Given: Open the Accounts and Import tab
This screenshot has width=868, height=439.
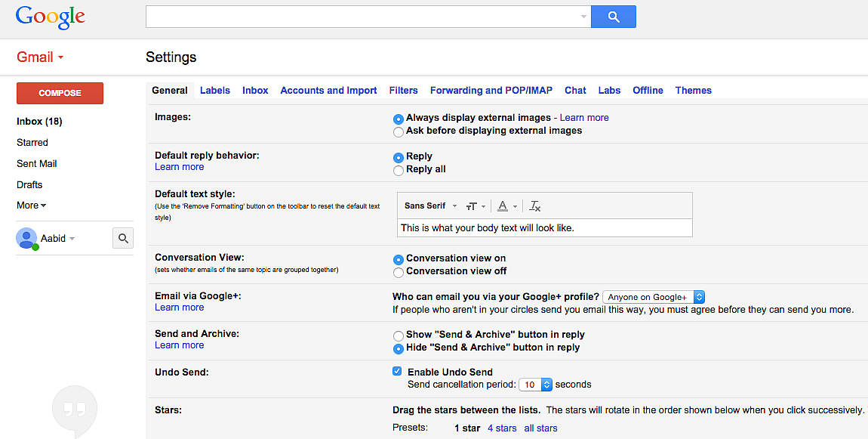Looking at the screenshot, I should point(328,91).
